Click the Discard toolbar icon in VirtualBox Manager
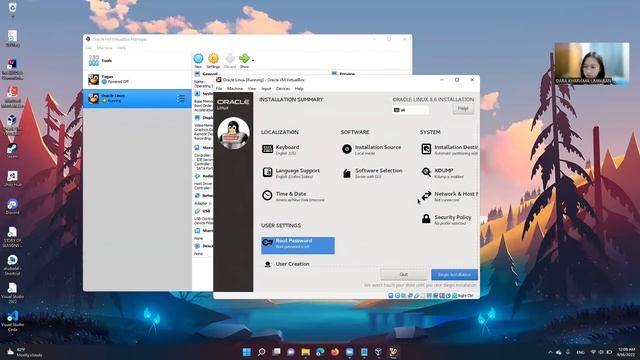Screen dimensions: 640x360 230,60
